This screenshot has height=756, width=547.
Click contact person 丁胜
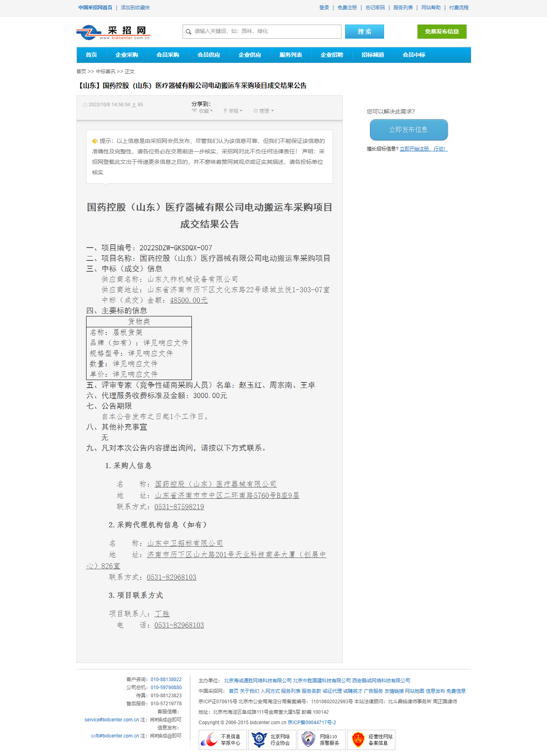162,614
